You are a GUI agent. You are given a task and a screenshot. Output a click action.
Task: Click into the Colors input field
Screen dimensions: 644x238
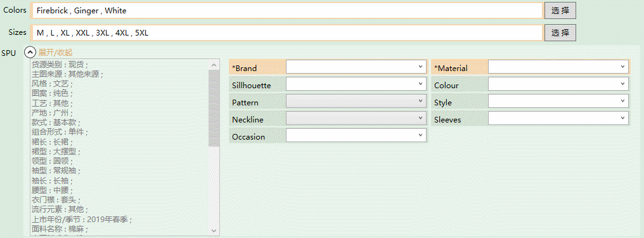coord(287,11)
